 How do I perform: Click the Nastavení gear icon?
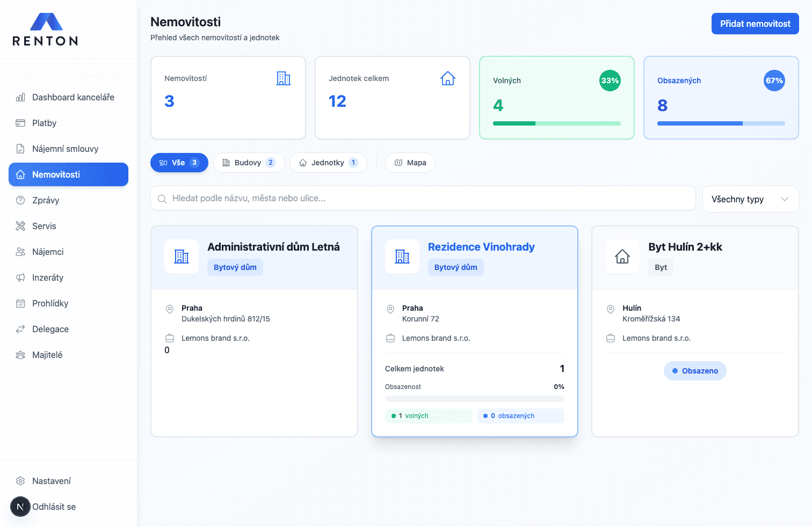[x=20, y=481]
